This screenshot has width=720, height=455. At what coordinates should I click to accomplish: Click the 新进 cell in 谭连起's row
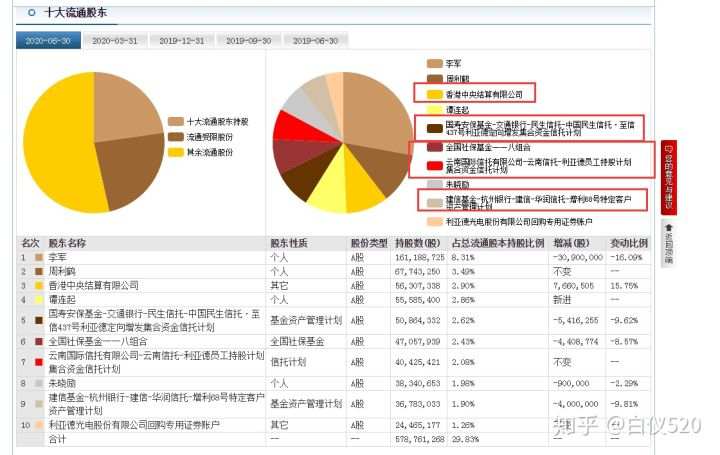562,299
